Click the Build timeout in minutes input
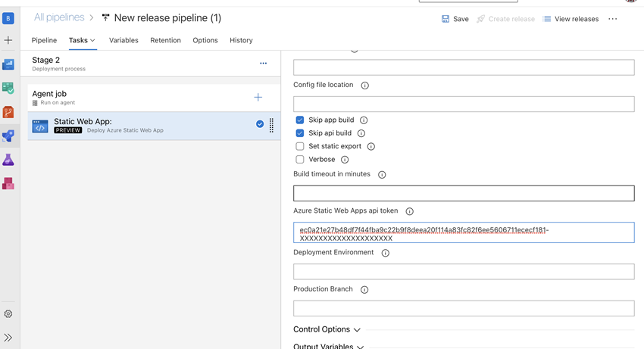The width and height of the screenshot is (644, 349). (x=464, y=193)
